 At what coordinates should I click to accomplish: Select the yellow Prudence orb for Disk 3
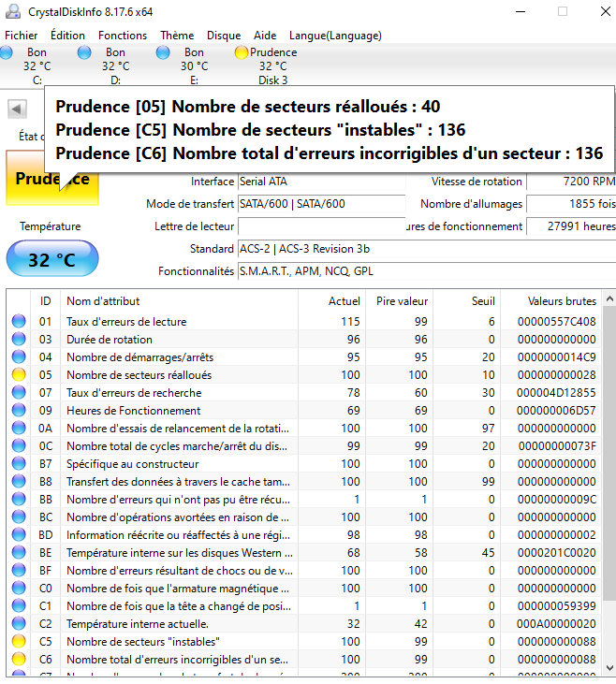242,53
